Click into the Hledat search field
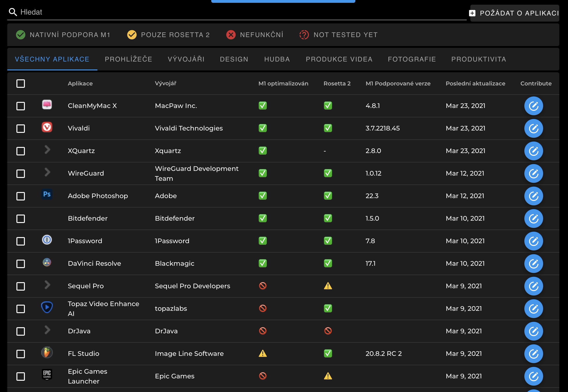The width and height of the screenshot is (568, 392). coord(236,12)
